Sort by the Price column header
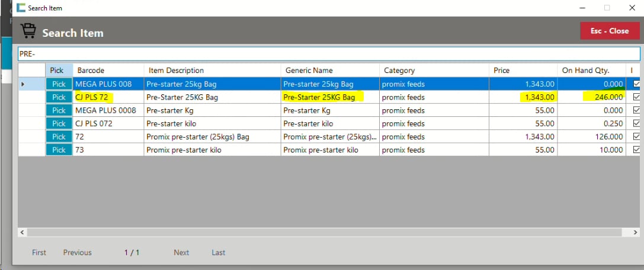Image resolution: width=644 pixels, height=270 pixels. click(x=501, y=71)
